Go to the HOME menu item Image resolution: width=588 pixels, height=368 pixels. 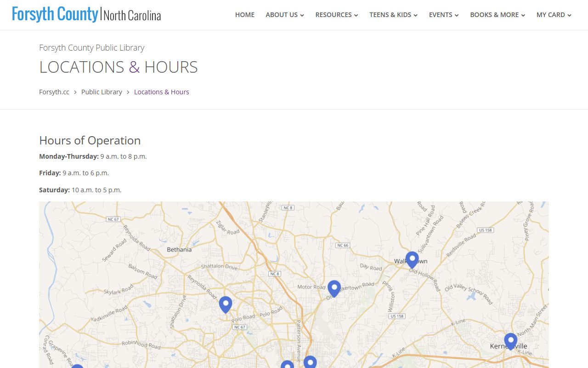coord(245,15)
